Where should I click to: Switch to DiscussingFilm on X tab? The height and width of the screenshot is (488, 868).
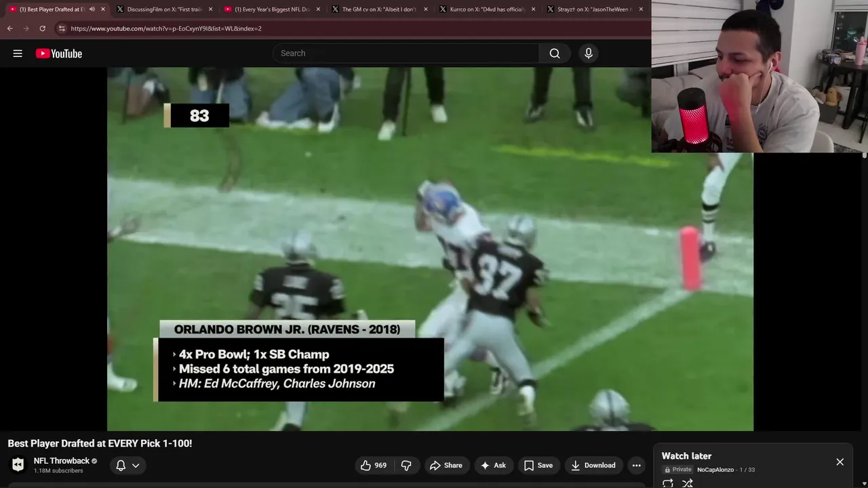pyautogui.click(x=163, y=9)
